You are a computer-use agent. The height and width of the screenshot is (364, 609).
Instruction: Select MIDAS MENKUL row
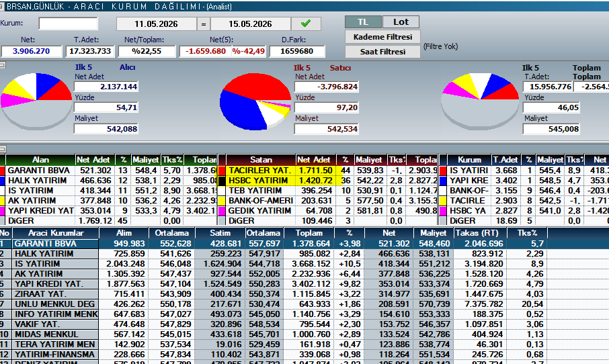(x=274, y=334)
